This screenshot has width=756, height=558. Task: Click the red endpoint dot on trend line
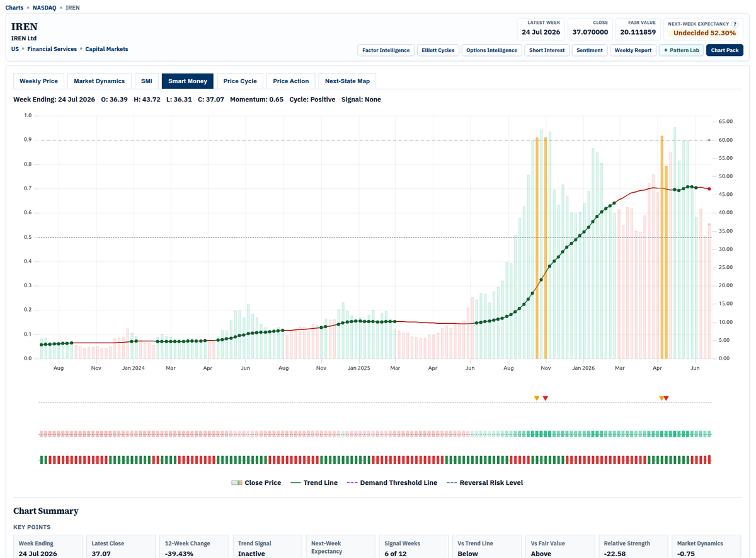point(709,189)
